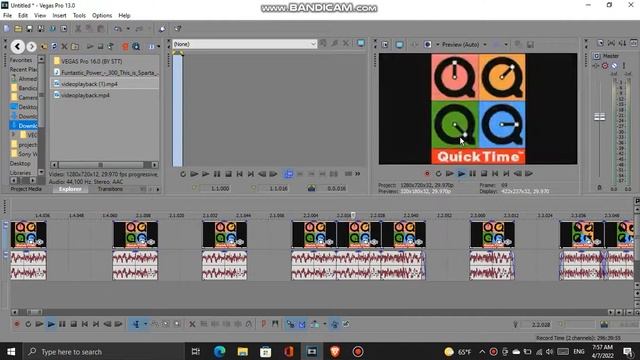Open overlays dropdown in preview toolbar
640x360 pixels.
click(x=506, y=44)
